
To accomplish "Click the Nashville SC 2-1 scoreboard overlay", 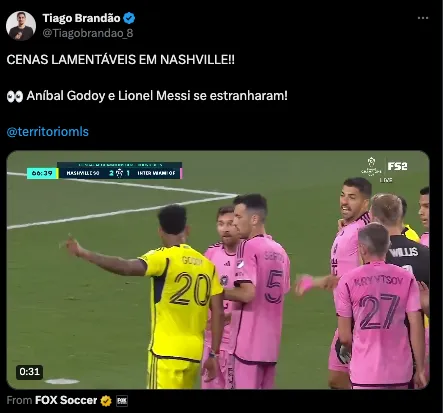I will point(120,171).
